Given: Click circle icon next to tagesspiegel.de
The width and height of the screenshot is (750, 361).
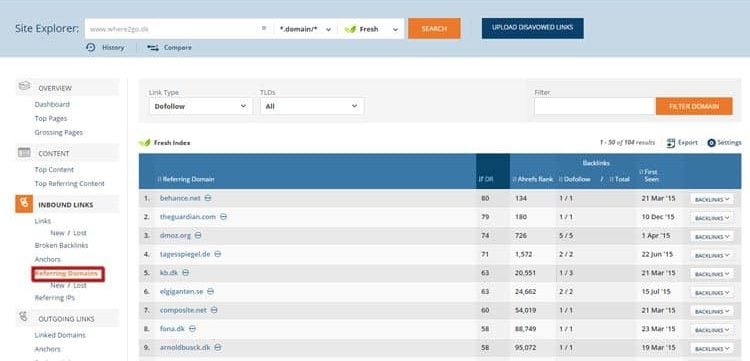Looking at the screenshot, I should click(x=218, y=254).
